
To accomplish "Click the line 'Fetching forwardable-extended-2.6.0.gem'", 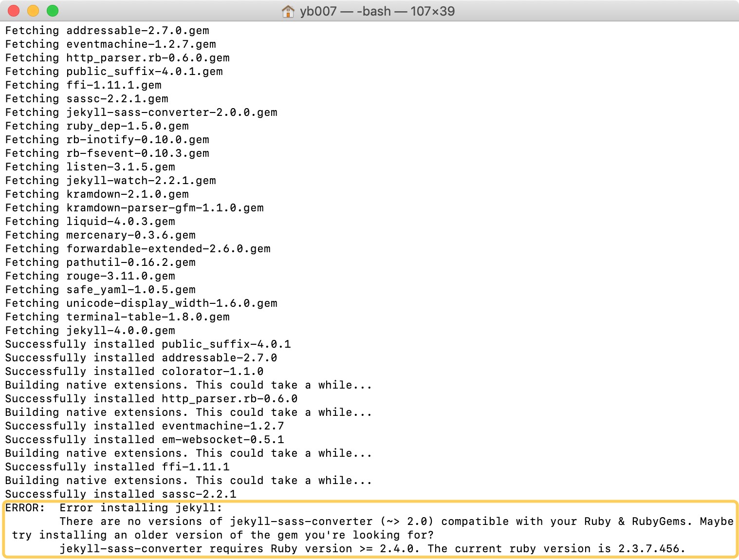I will click(138, 249).
